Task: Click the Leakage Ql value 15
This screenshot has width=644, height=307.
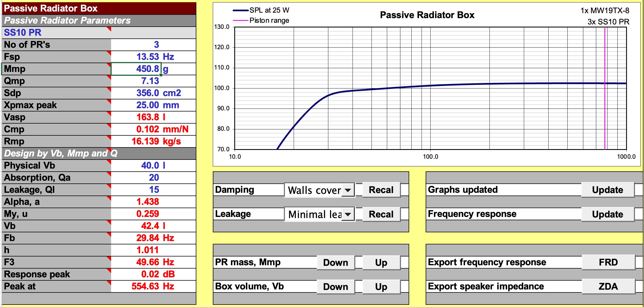Action: pos(153,189)
